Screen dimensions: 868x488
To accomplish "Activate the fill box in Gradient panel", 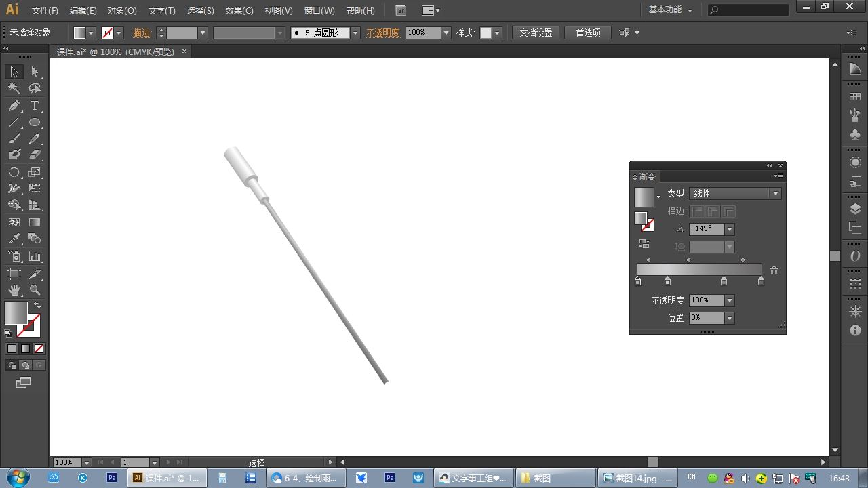I will click(x=640, y=218).
